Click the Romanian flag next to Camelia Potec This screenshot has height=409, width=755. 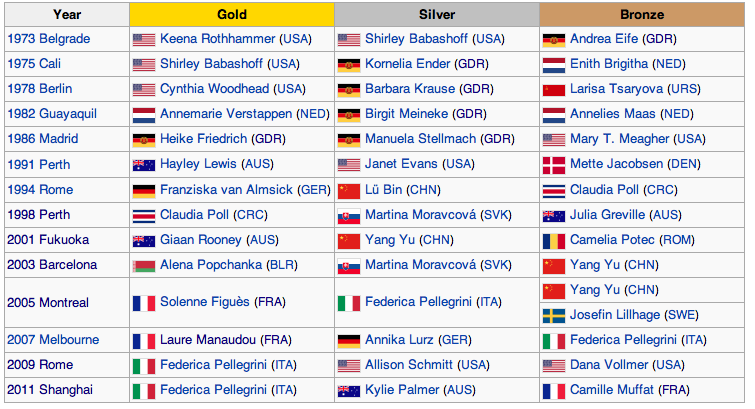(553, 240)
